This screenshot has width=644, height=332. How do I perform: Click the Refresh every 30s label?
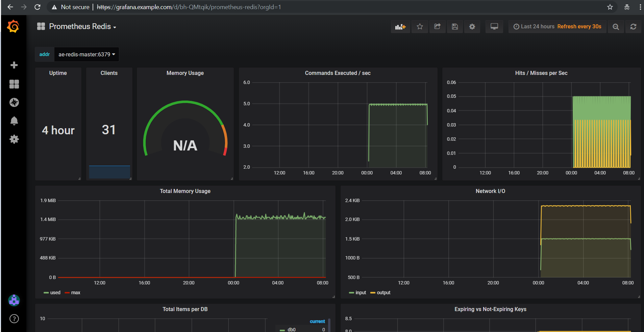pos(579,27)
